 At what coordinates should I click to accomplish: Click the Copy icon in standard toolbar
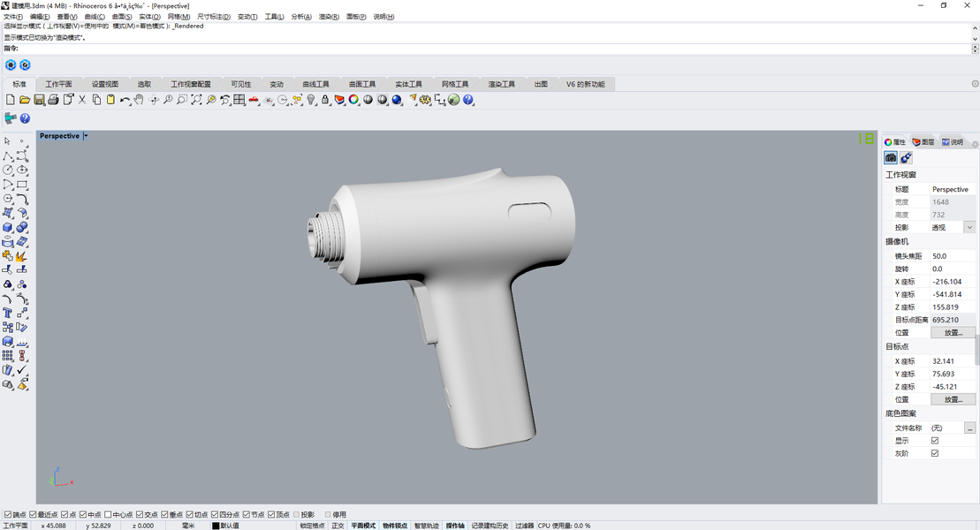(x=96, y=100)
